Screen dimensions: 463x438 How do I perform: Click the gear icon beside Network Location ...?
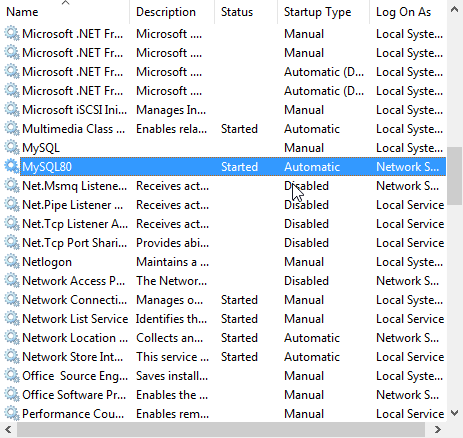pos(12,338)
